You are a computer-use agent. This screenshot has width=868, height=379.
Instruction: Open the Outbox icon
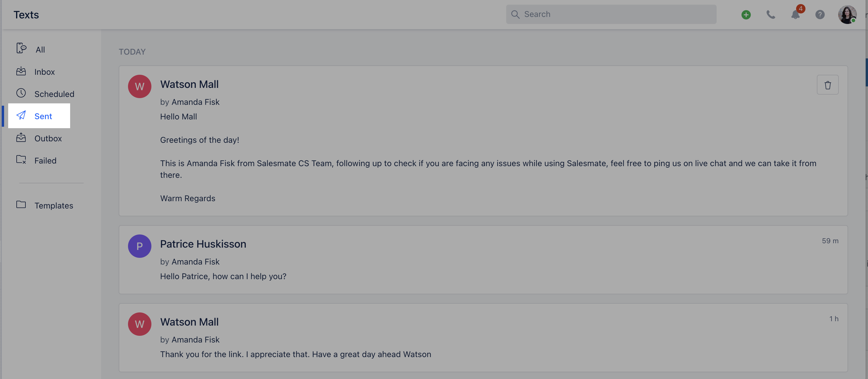pos(21,138)
